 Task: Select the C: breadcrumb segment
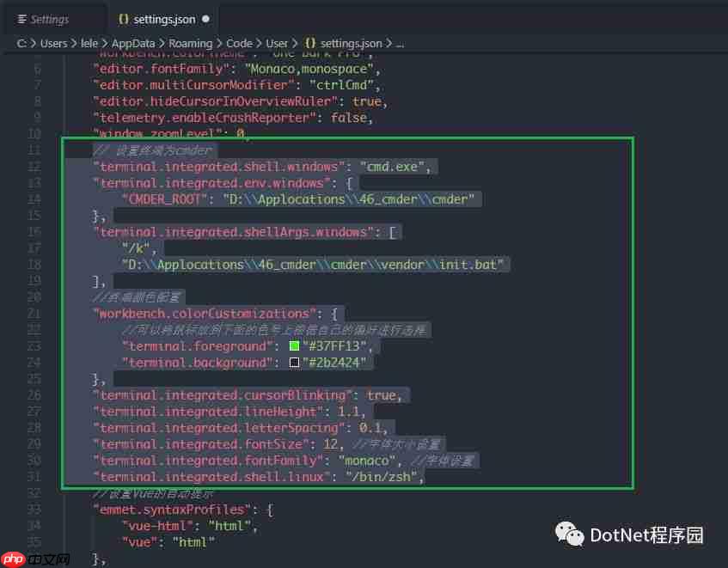pyautogui.click(x=21, y=44)
